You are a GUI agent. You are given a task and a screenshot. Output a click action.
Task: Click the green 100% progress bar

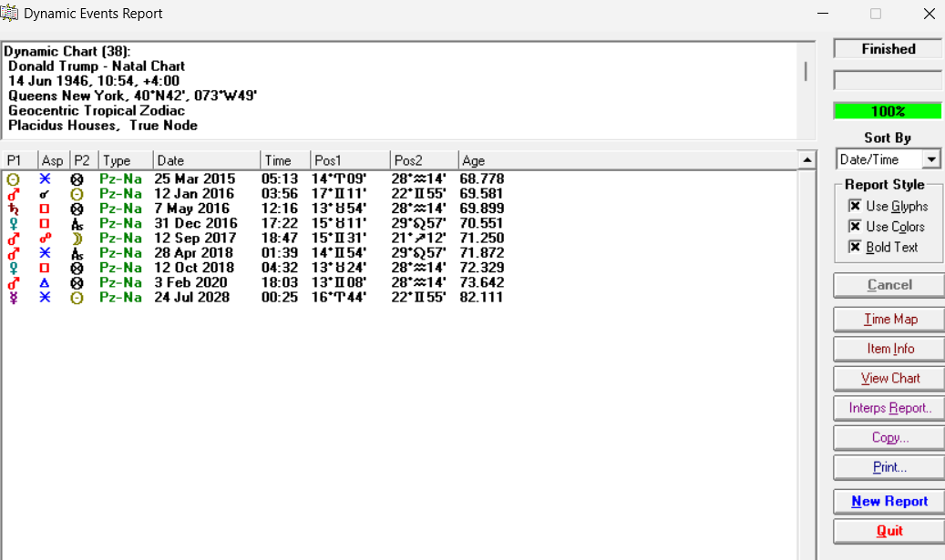pyautogui.click(x=888, y=111)
